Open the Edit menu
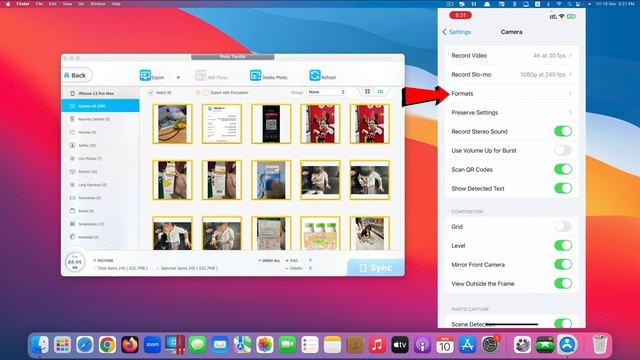 pos(53,4)
